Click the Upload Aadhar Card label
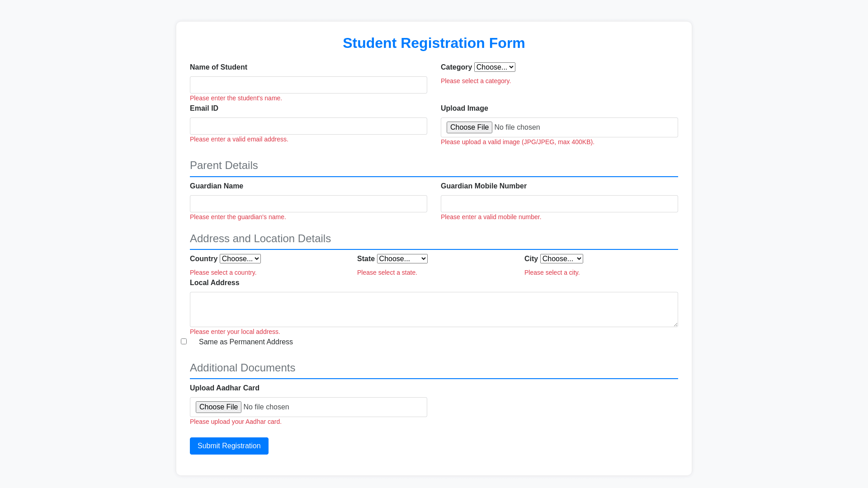This screenshot has width=868, height=488. (x=225, y=388)
